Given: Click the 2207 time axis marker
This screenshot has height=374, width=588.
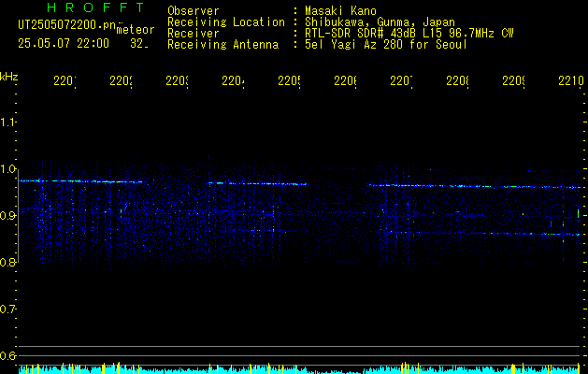Looking at the screenshot, I should pyautogui.click(x=401, y=80).
